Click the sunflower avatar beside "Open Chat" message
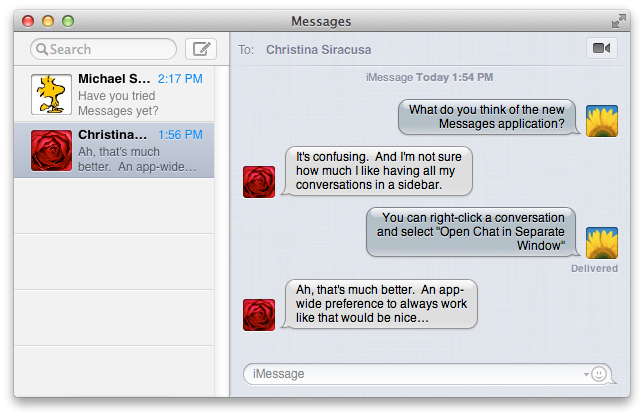 pos(602,243)
